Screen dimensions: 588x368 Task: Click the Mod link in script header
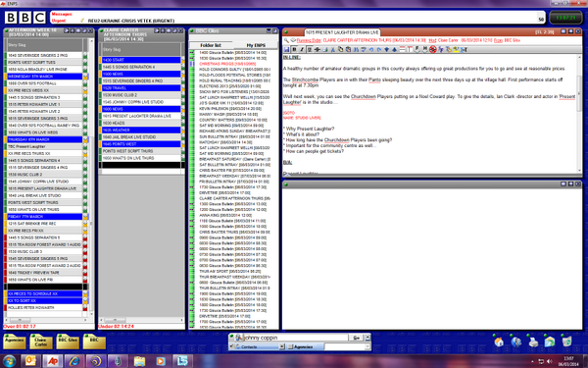(x=433, y=40)
